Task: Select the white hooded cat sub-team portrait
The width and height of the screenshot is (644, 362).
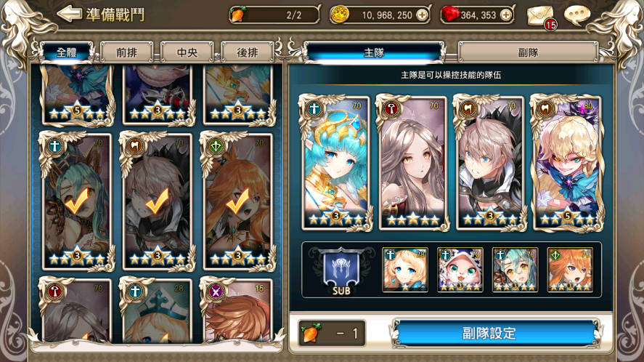Action: coord(460,270)
